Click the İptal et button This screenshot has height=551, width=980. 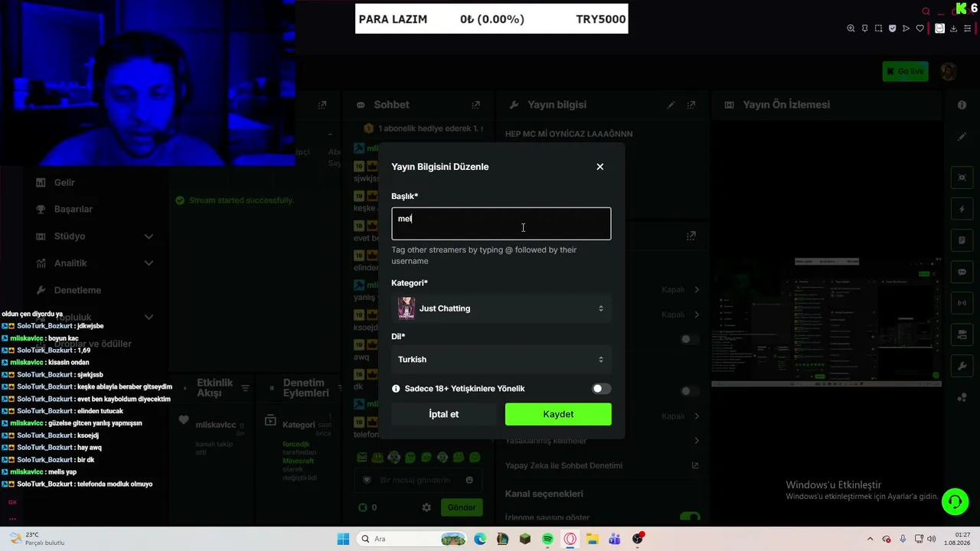pyautogui.click(x=444, y=414)
